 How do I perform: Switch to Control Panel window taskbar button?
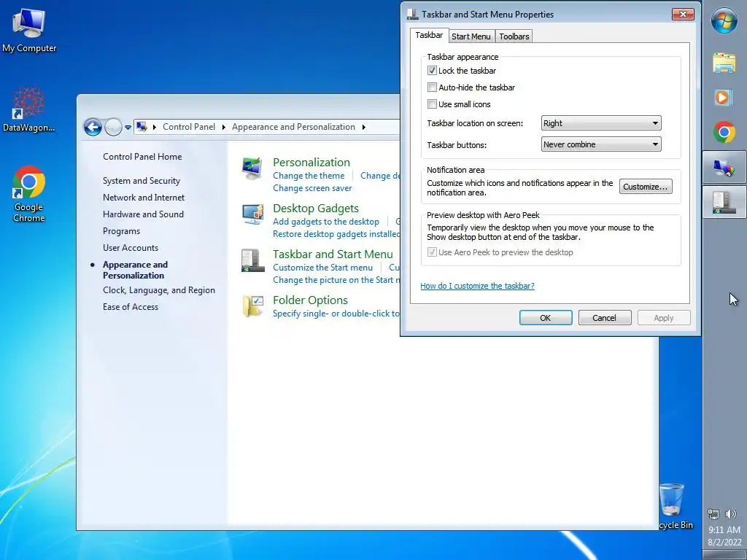tap(724, 167)
